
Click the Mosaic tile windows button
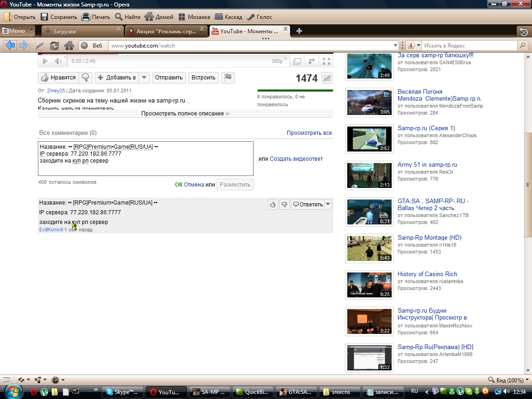click(x=194, y=17)
